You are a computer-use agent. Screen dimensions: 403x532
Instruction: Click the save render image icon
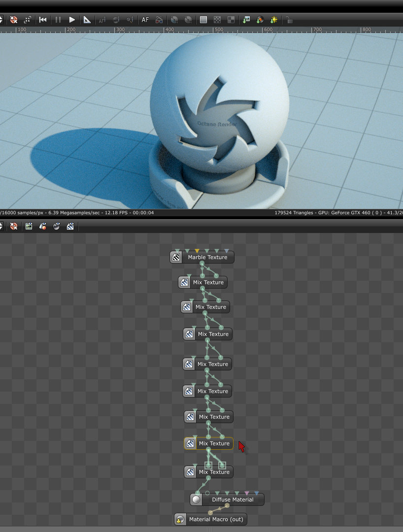tap(246, 20)
